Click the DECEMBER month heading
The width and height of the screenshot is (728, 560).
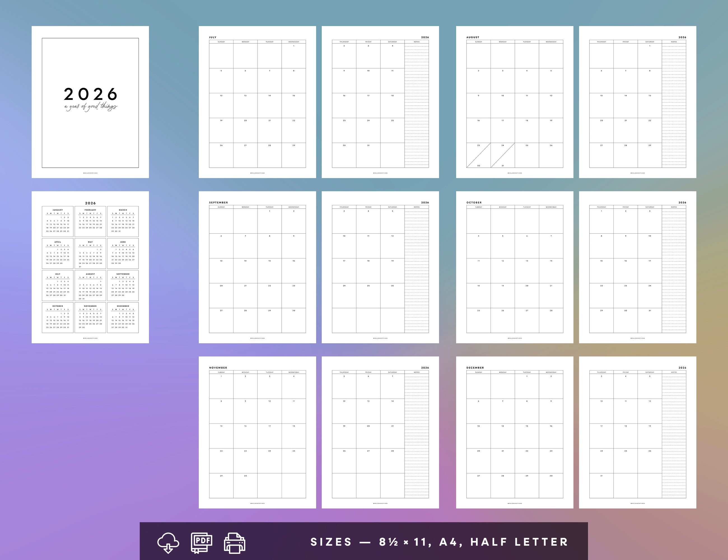coord(475,368)
